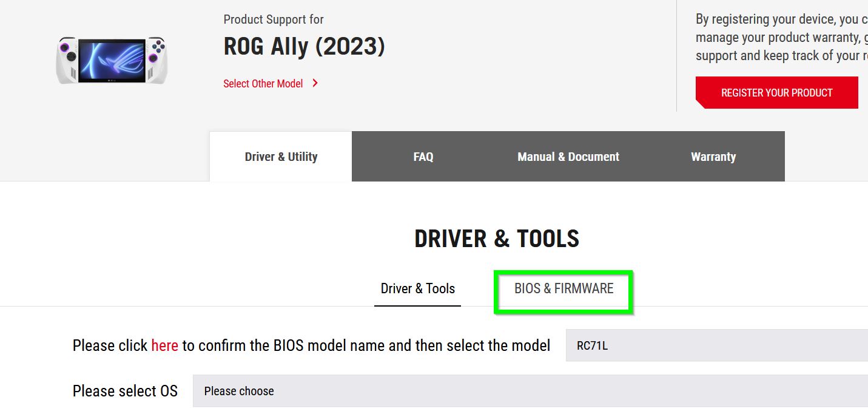Click the DRIVER & TOOLS section heading

[x=497, y=239]
